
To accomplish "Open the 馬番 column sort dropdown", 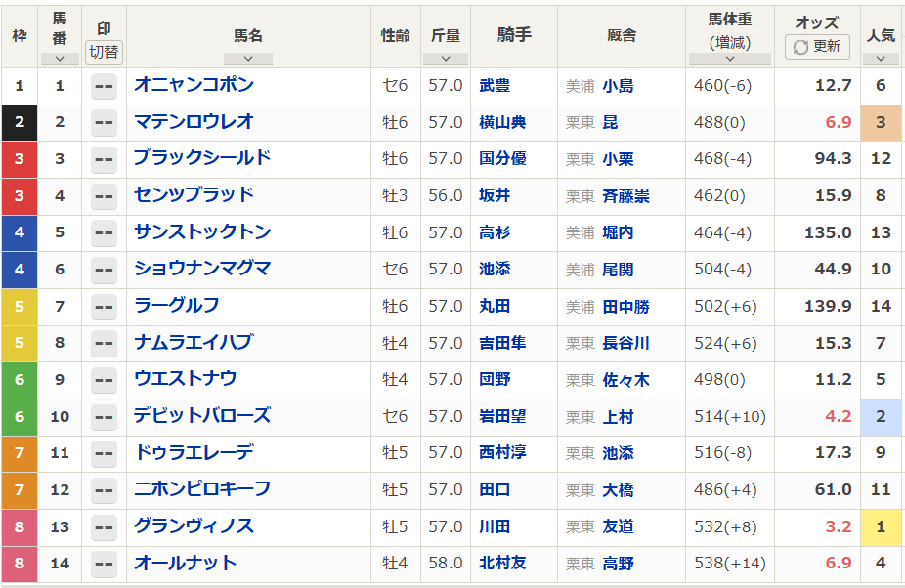I will pyautogui.click(x=60, y=58).
